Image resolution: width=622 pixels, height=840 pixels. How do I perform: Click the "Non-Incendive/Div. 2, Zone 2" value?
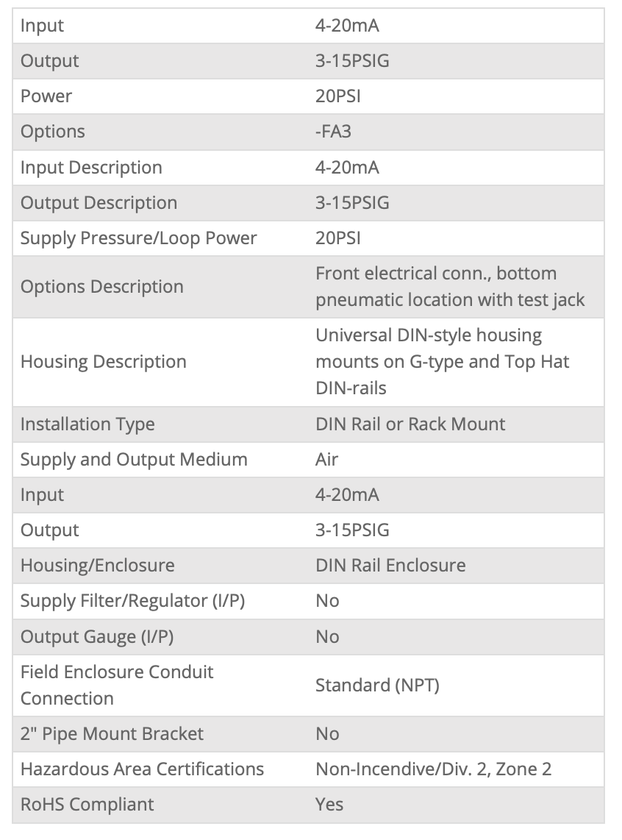point(433,769)
